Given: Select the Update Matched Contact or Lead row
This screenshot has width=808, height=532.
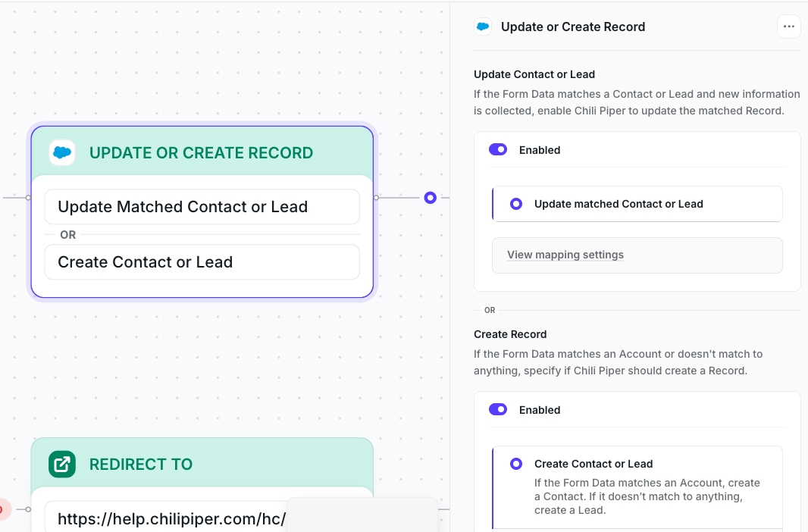Looking at the screenshot, I should 202,207.
